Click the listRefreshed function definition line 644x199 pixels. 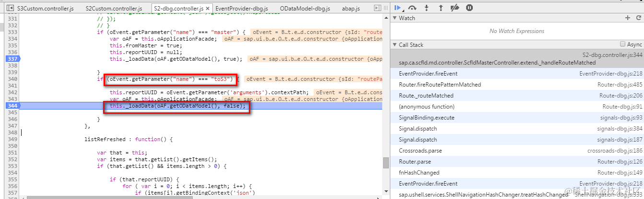click(x=128, y=139)
